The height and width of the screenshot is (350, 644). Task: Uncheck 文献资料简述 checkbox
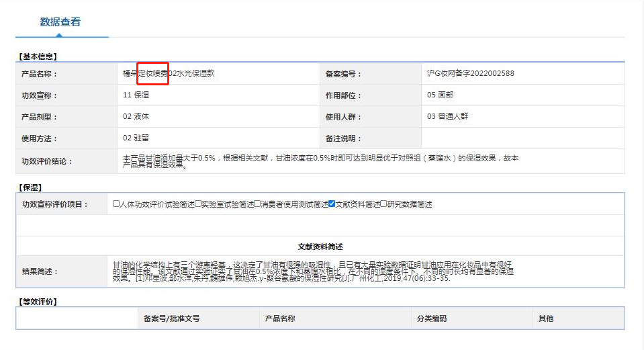[x=332, y=204]
